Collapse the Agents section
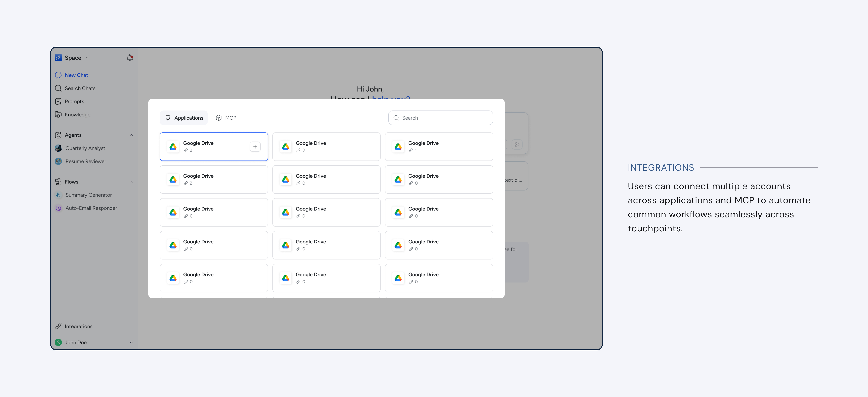Viewport: 868px width, 397px height. tap(131, 135)
